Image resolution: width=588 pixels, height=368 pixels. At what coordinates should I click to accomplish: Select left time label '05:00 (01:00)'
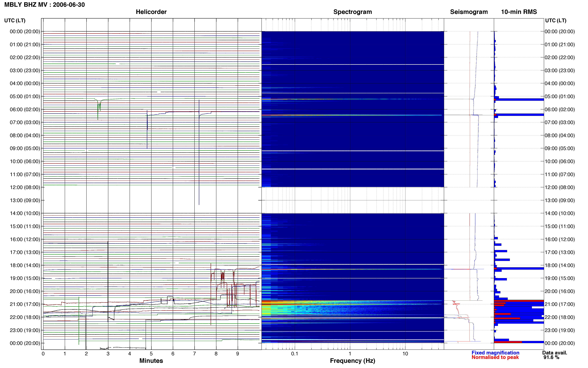click(25, 96)
